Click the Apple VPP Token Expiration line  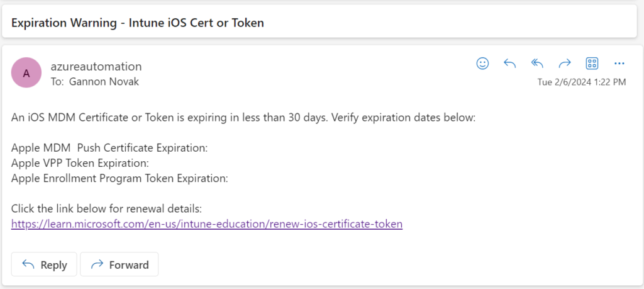coord(80,163)
